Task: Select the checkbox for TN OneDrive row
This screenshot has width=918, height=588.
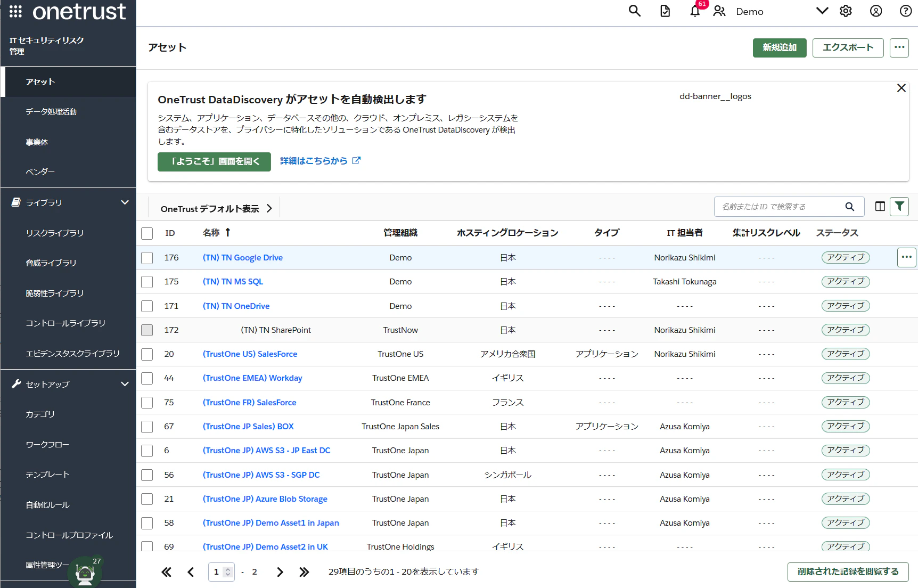Action: point(147,306)
